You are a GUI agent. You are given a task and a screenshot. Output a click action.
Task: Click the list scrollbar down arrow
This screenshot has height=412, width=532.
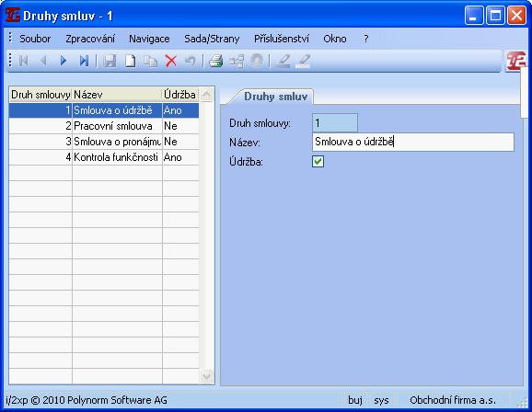206,376
